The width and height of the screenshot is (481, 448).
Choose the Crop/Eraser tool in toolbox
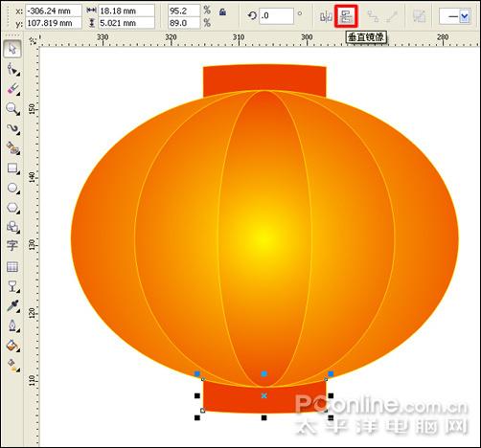12,89
